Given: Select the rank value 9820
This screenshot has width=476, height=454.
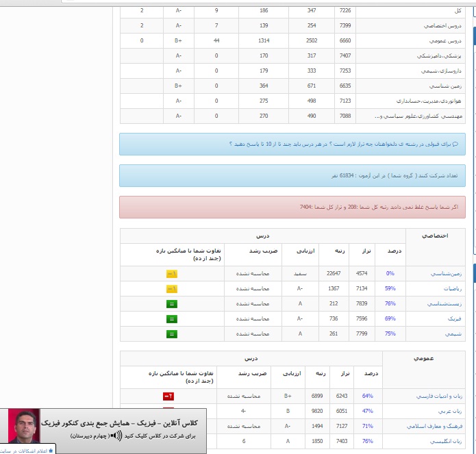Looking at the screenshot, I should [317, 412].
